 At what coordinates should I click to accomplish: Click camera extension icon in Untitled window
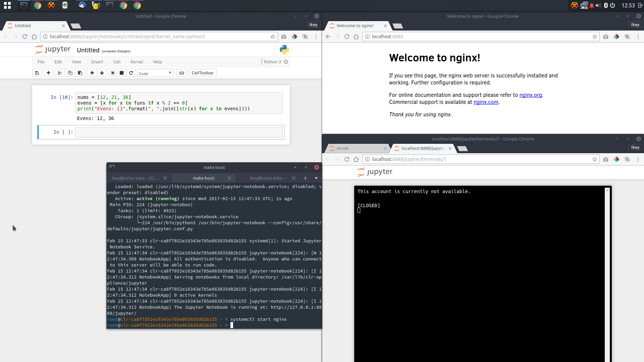coord(284,37)
